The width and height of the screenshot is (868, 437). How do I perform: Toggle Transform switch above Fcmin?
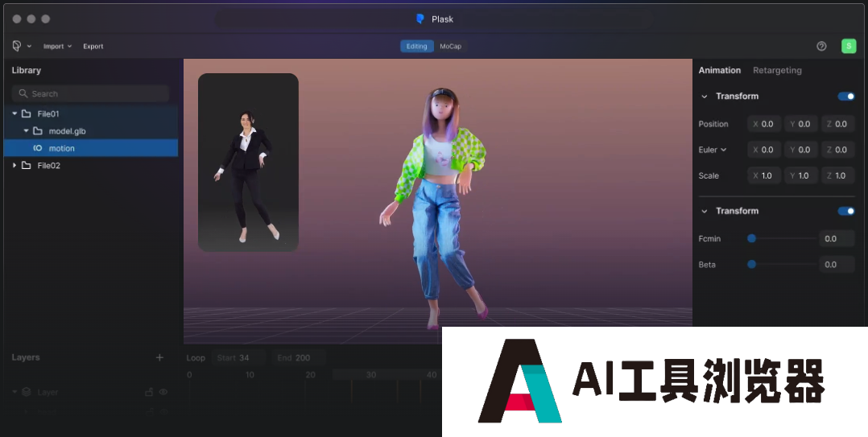[x=845, y=211]
